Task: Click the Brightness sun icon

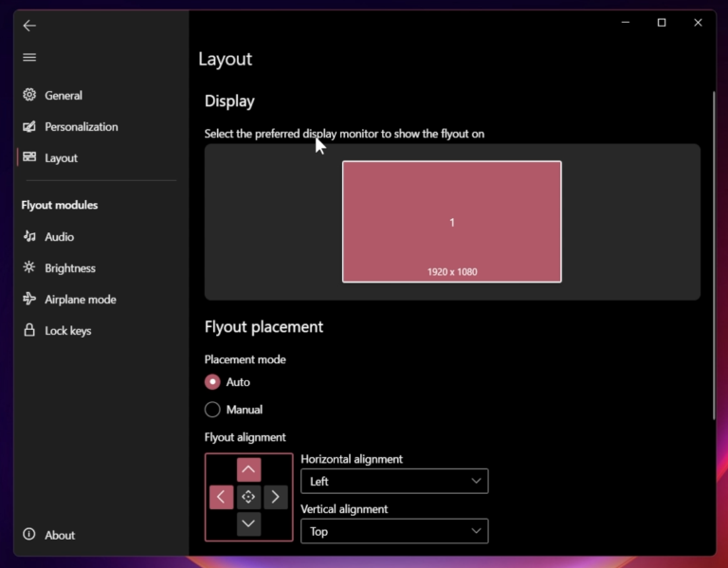Action: coord(29,268)
